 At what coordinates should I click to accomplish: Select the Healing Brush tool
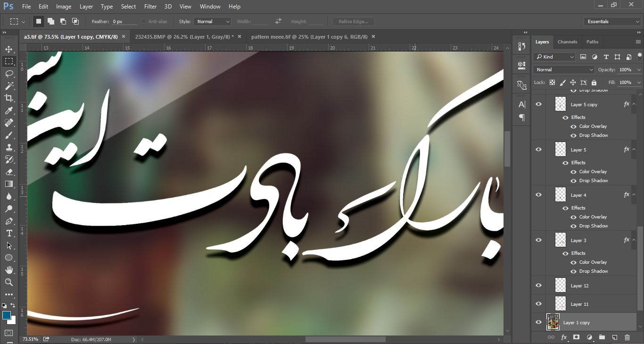coord(8,123)
